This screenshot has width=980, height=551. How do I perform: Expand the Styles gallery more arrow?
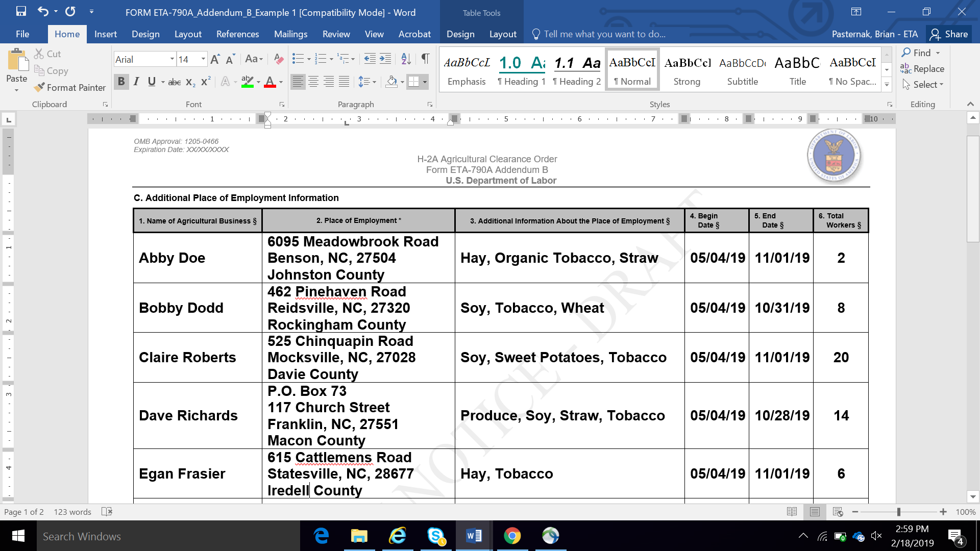point(887,85)
